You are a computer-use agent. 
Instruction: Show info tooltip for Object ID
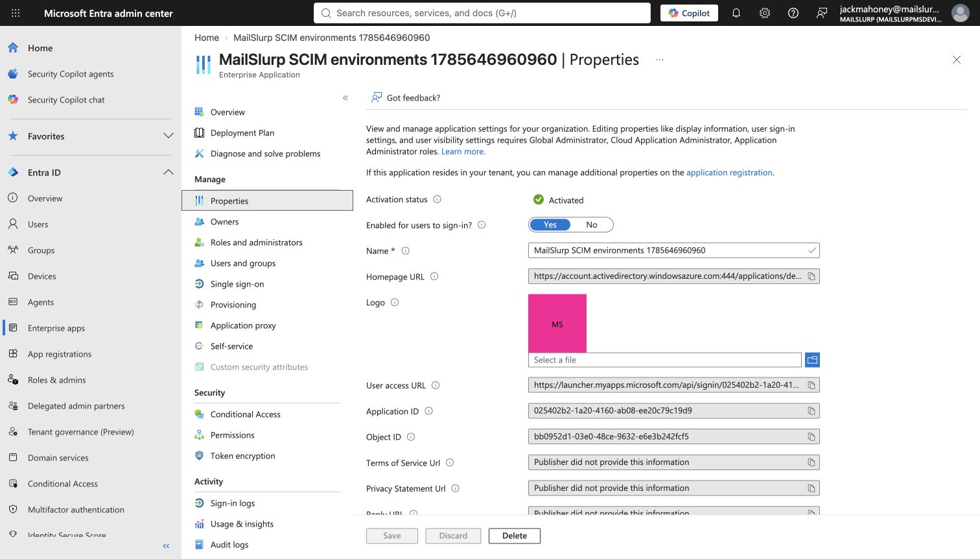411,437
